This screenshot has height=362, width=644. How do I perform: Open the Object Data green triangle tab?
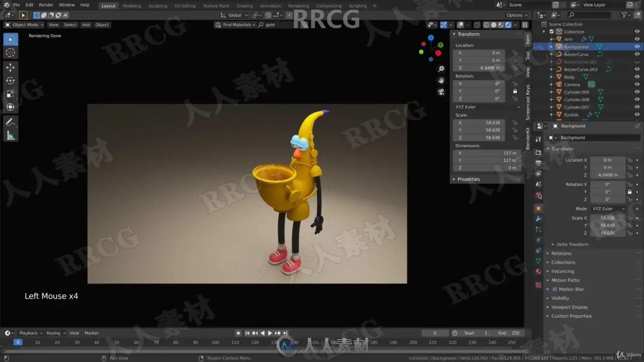538,261
